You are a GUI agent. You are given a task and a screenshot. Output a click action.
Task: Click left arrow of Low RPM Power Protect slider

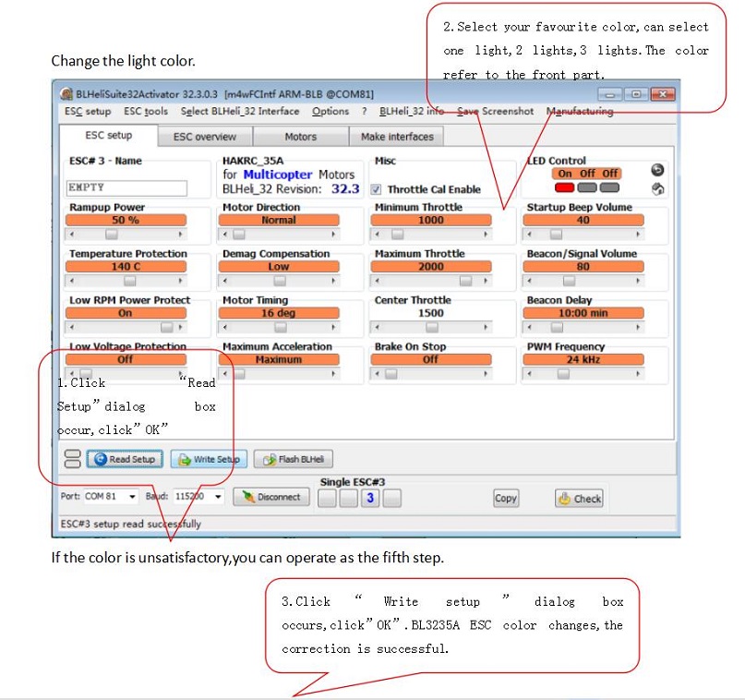click(72, 328)
